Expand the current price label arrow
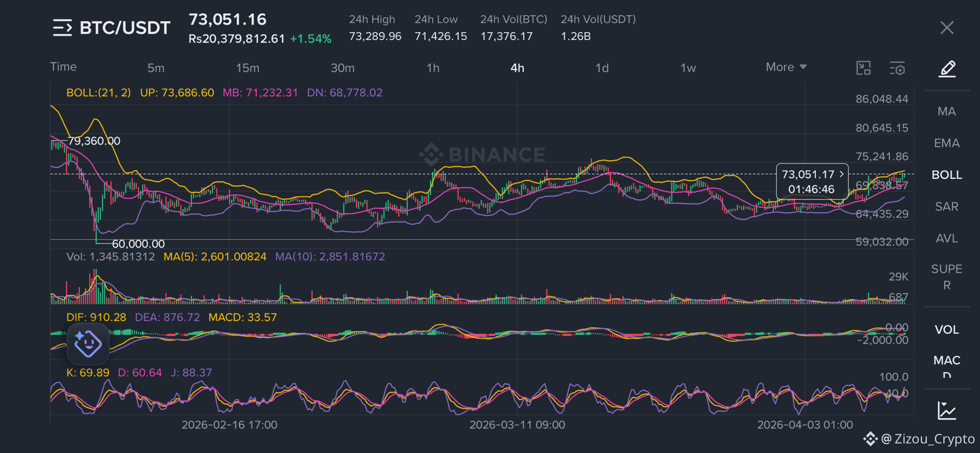Viewport: 980px width, 453px height. click(841, 174)
